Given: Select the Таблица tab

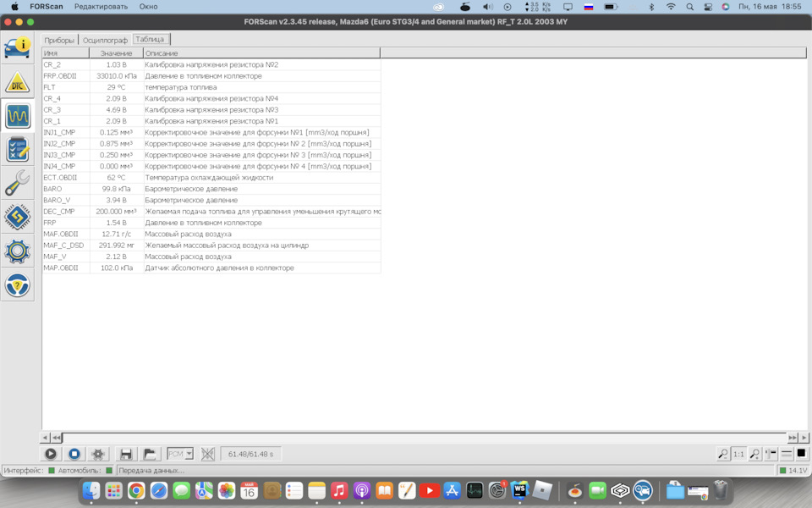Looking at the screenshot, I should point(151,40).
